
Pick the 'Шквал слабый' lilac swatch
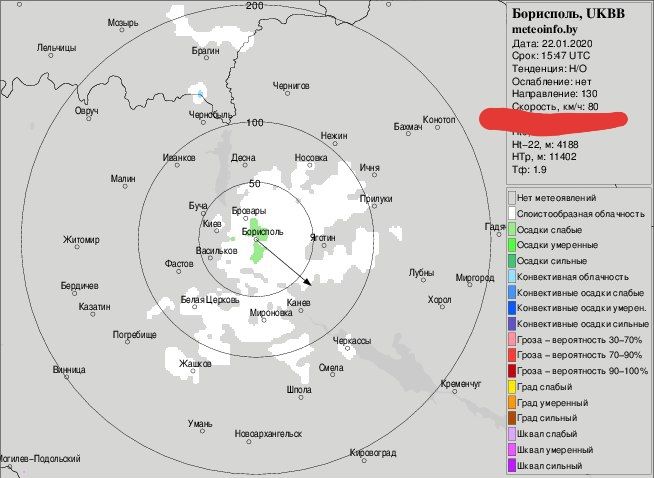pos(512,434)
